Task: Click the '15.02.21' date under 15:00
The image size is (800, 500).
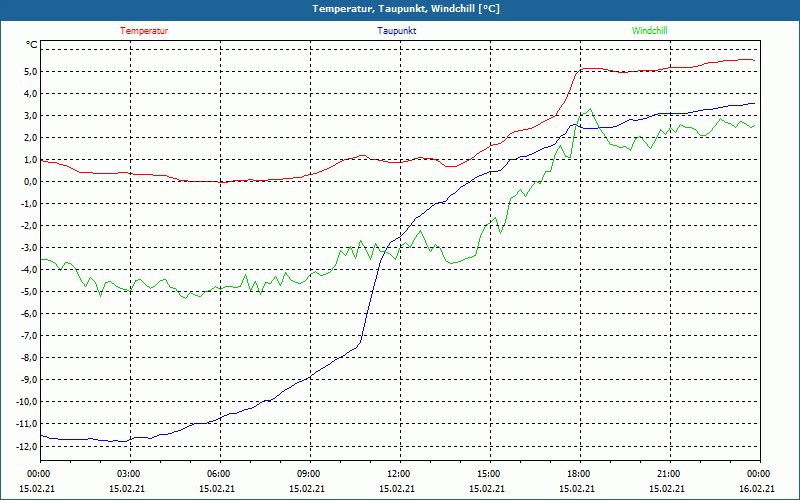Action: point(487,488)
